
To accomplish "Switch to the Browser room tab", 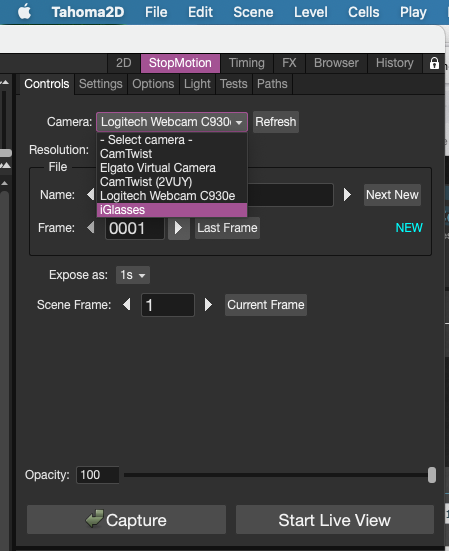I will (x=336, y=63).
